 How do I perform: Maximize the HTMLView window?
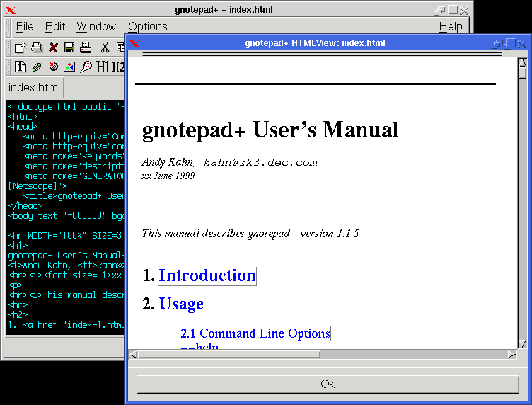coord(510,43)
